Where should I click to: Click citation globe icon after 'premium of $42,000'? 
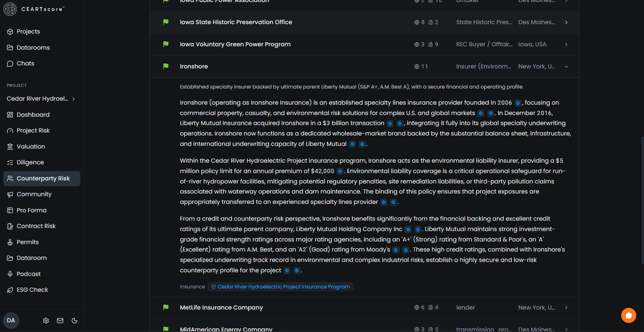coord(340,171)
